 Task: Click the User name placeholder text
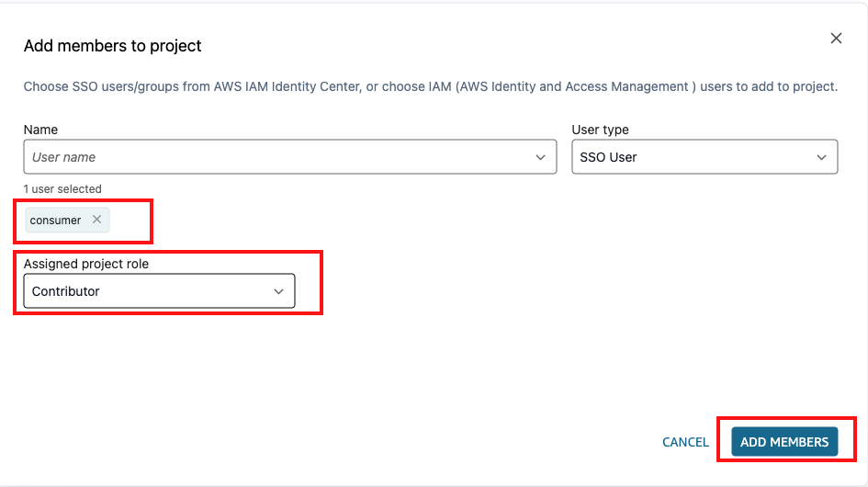click(64, 157)
